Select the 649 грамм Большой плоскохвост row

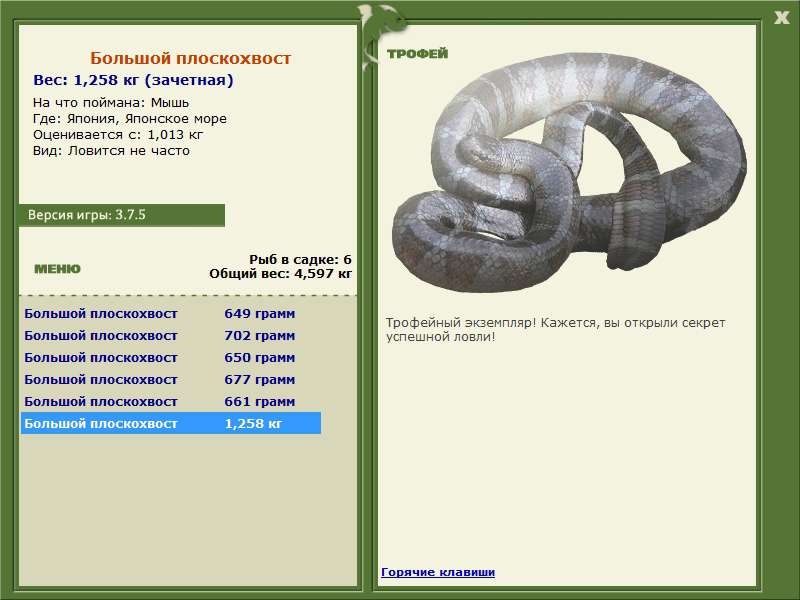170,313
